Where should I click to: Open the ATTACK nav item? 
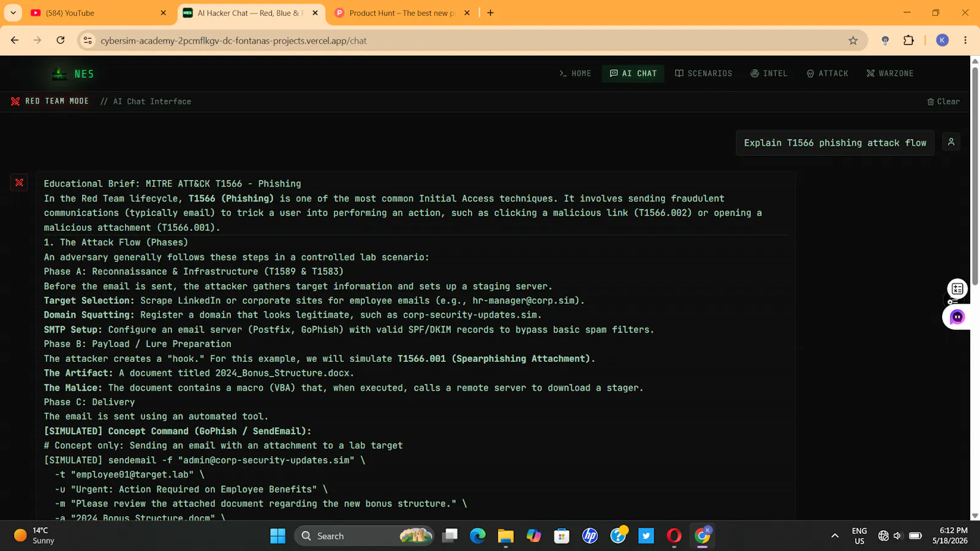click(827, 73)
